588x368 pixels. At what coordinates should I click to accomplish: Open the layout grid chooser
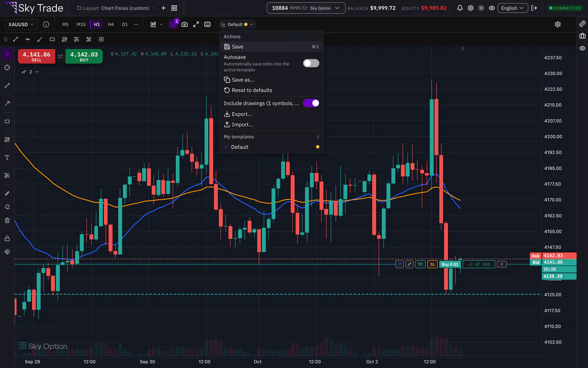[x=174, y=8]
